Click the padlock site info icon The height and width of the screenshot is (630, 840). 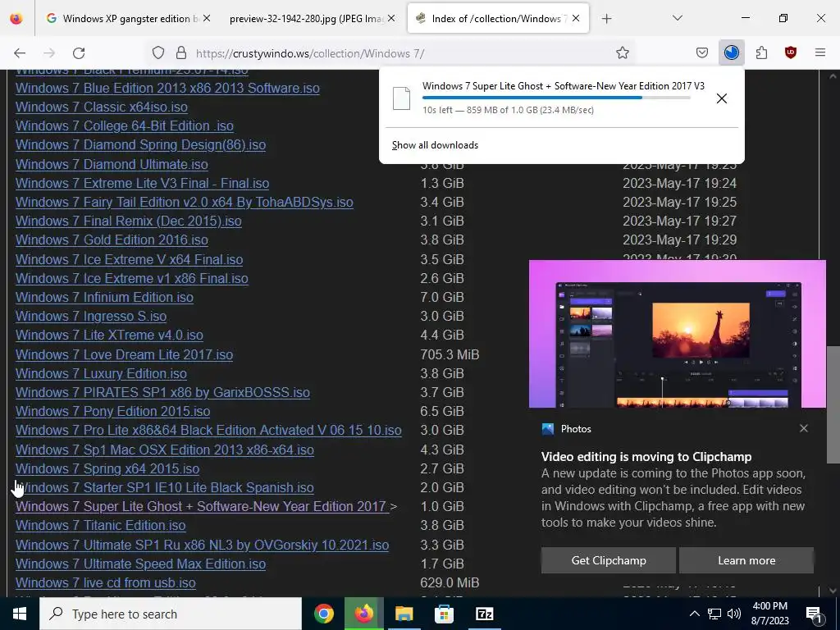pyautogui.click(x=181, y=53)
